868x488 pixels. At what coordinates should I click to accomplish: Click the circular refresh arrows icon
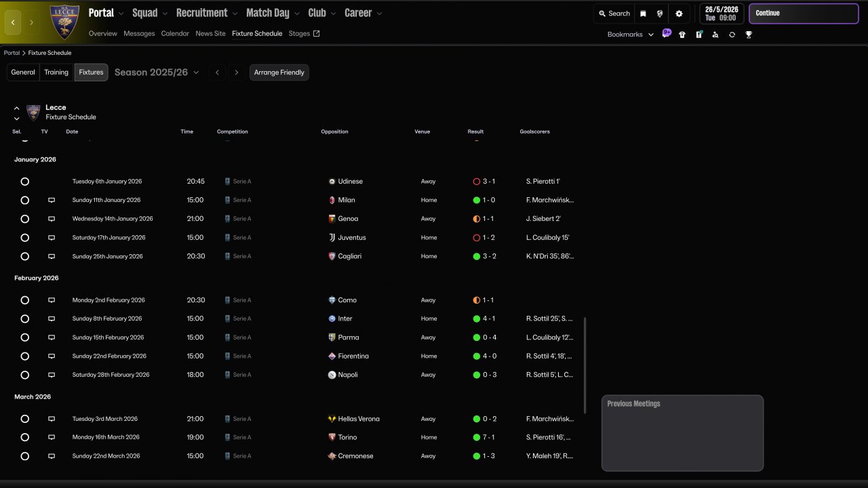point(732,35)
